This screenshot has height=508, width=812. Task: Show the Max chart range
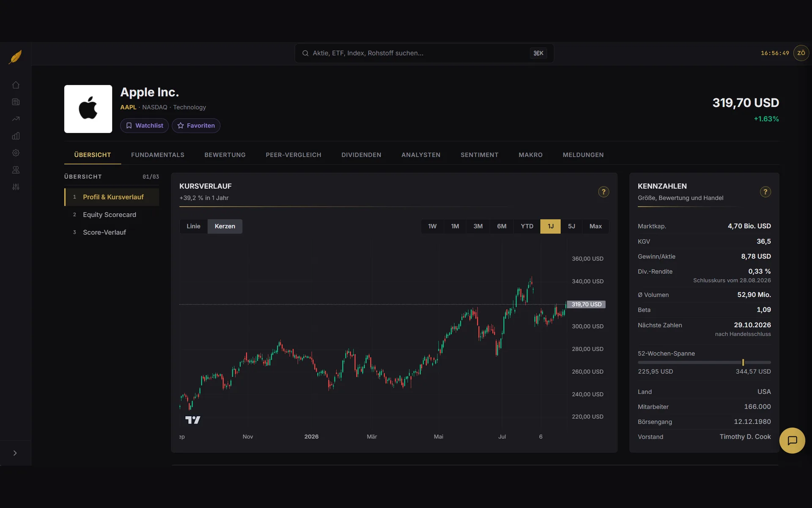click(x=595, y=226)
